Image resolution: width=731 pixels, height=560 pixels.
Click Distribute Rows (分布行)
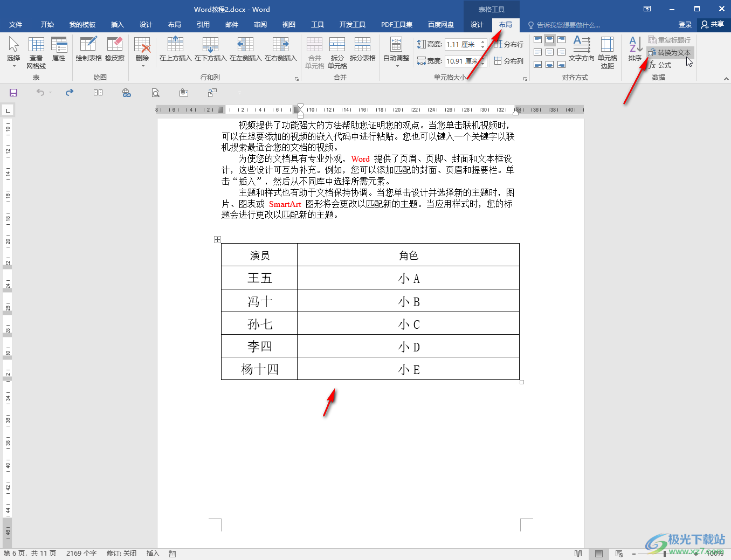pos(508,44)
